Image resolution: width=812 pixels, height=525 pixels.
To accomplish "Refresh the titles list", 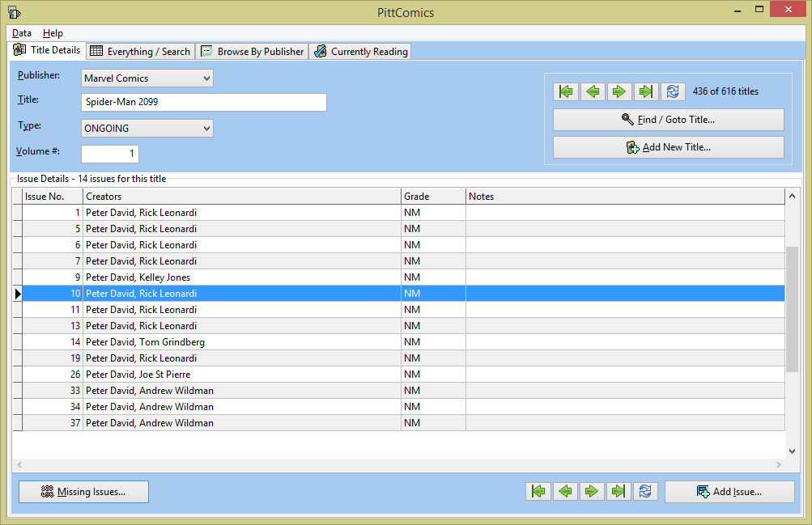I will click(x=673, y=91).
